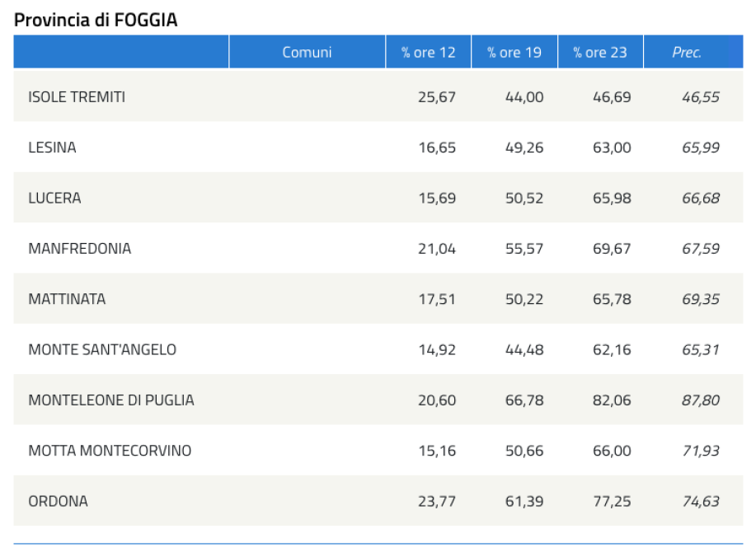Click the Provincia di FOGGIA heading
The image size is (756, 552).
click(96, 20)
